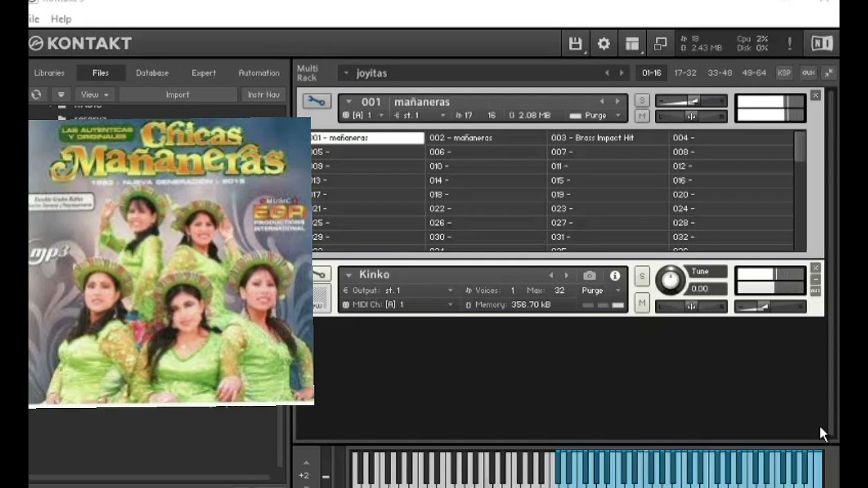Adjust the Kinko pan slider
Viewport: 868px width, 488px height.
[x=691, y=307]
